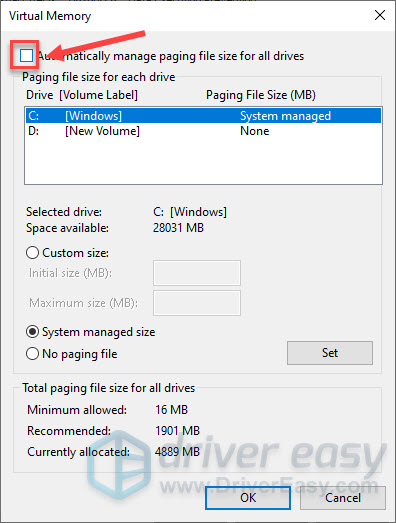Viewport: 396px width, 523px height.
Task: Click the Set button
Action: point(330,353)
